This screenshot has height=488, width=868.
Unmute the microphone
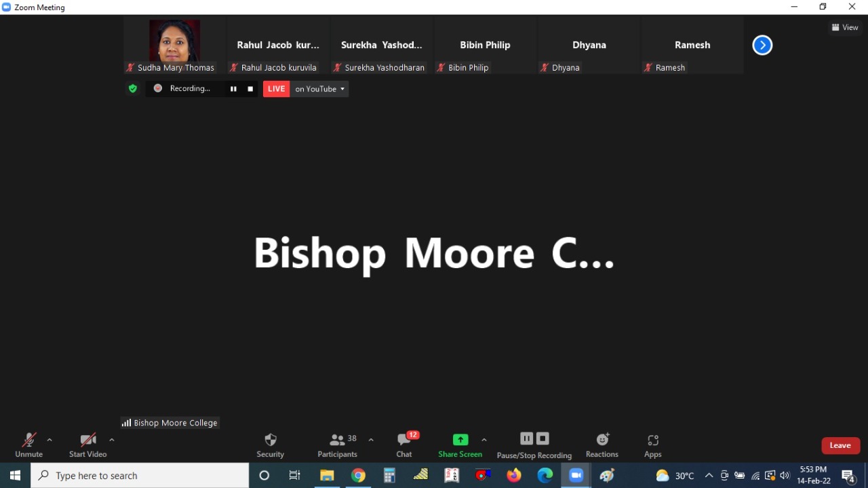point(28,445)
